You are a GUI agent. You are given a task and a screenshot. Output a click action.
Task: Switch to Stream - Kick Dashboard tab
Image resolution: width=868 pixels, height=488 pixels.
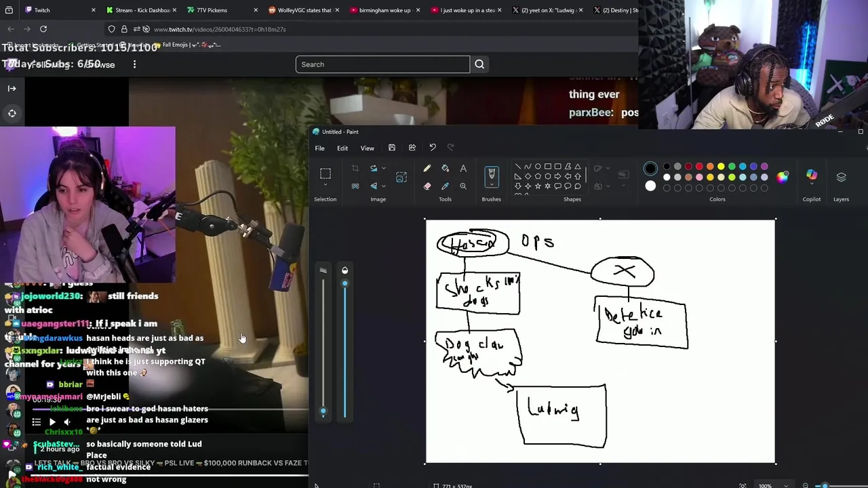(141, 10)
